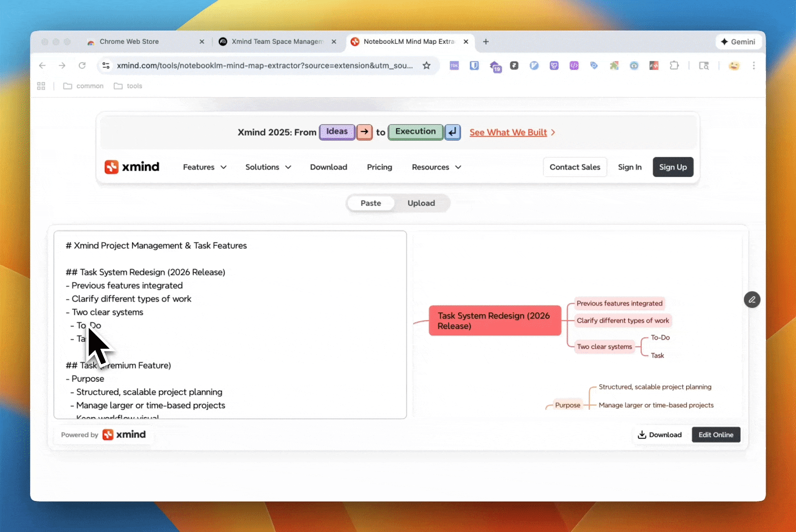Open the blue tag extension
796x532 pixels.
click(594, 66)
